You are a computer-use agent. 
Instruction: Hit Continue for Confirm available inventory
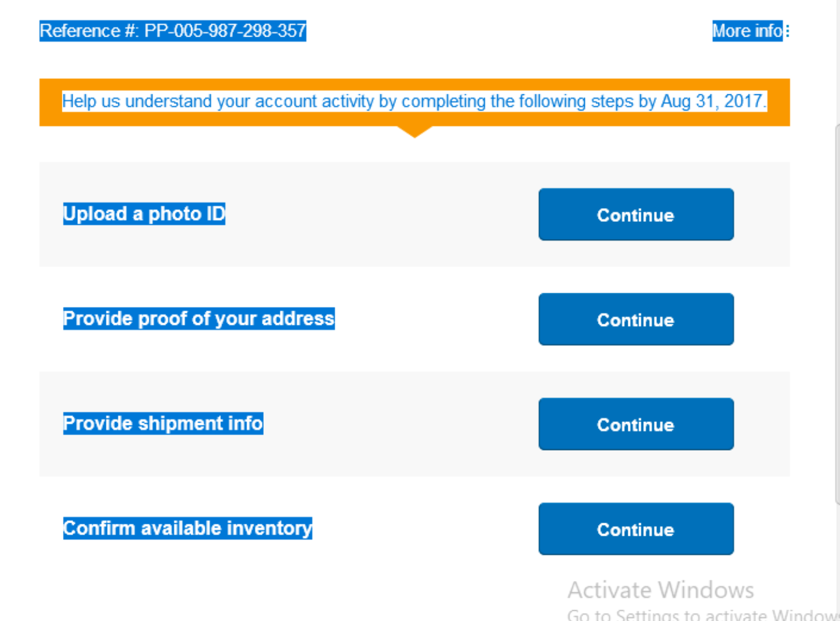(636, 529)
